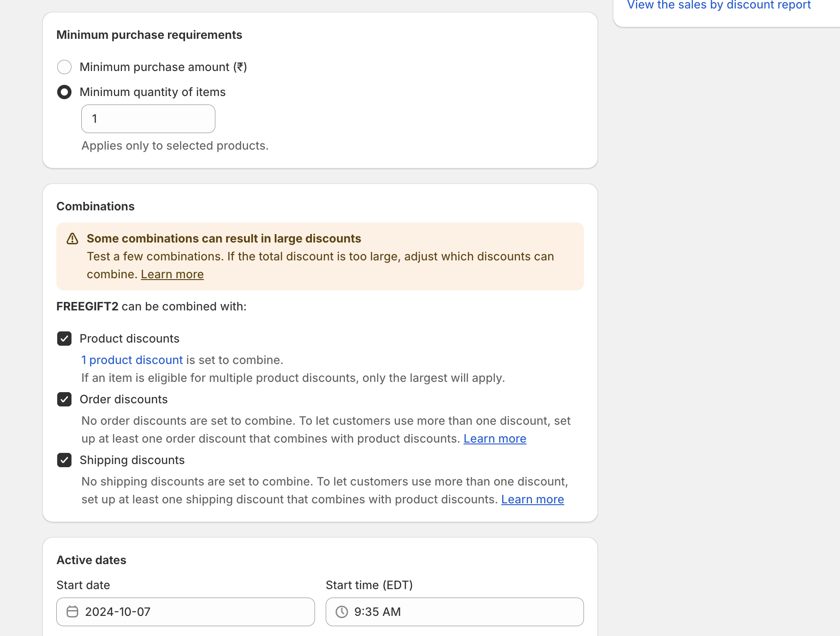Click Learn more under Shipping discounts
This screenshot has height=636, width=840.
(533, 499)
